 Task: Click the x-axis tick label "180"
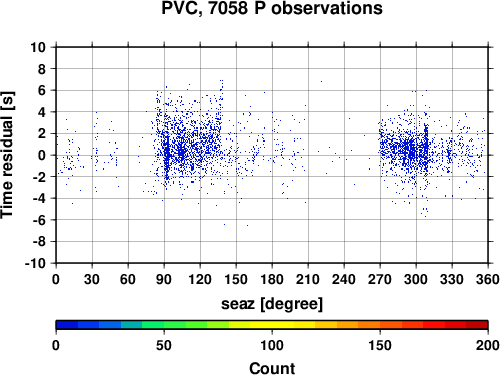pos(272,279)
